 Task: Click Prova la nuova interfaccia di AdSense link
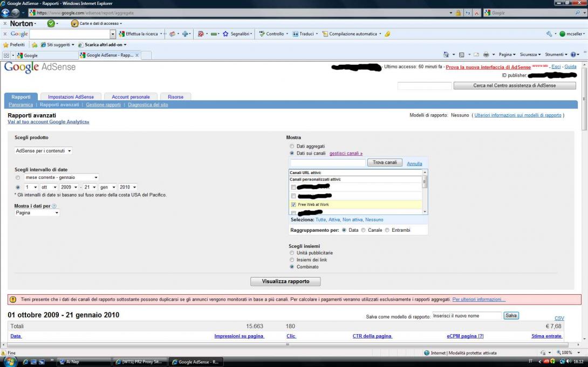(488, 67)
